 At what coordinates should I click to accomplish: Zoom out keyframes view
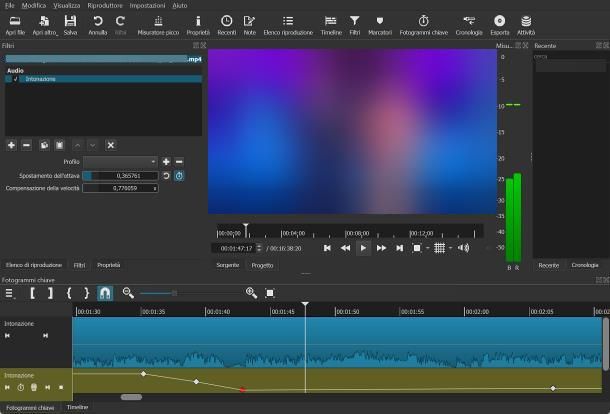pos(128,293)
